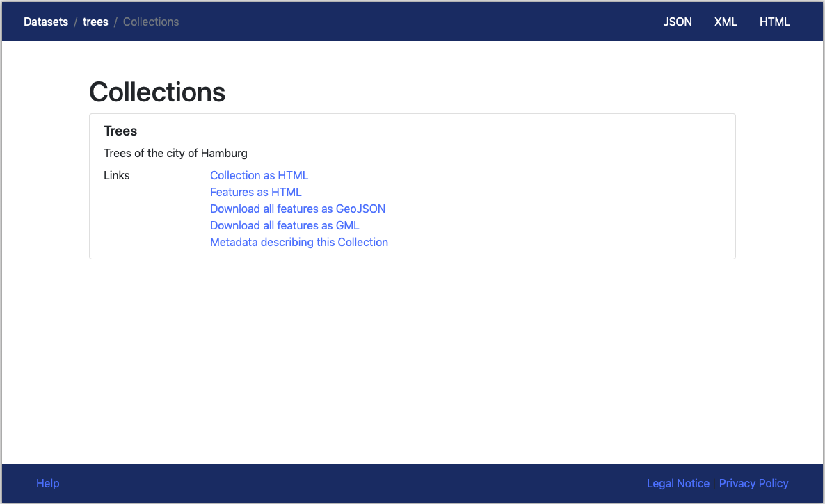Open the Metadata describing this Collection

pyautogui.click(x=299, y=242)
